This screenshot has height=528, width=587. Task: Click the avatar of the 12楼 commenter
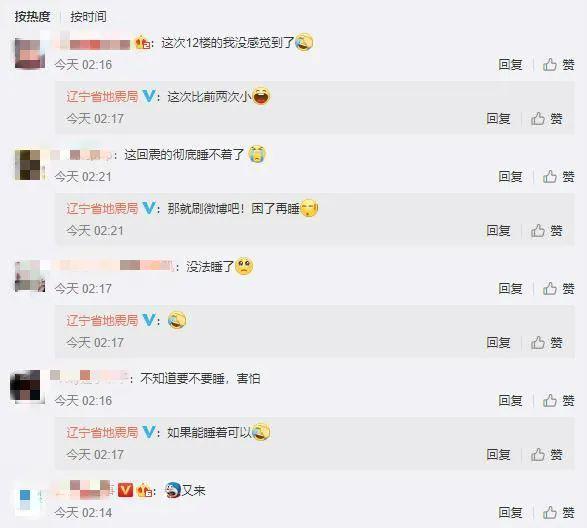coord(30,54)
